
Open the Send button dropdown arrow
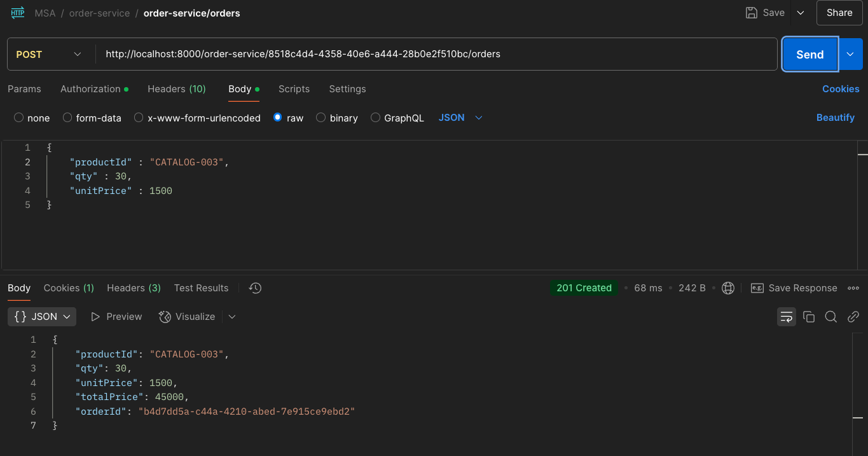point(851,55)
